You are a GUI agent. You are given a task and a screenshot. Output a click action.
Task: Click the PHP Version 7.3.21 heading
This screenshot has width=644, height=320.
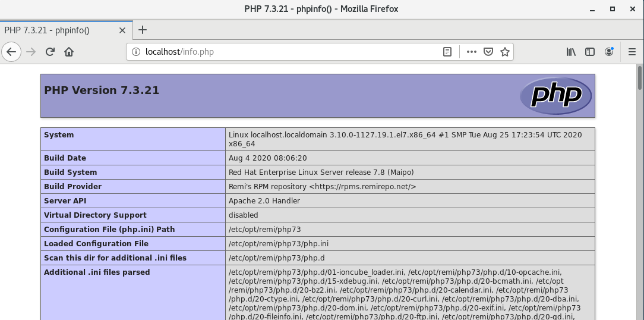(x=102, y=90)
